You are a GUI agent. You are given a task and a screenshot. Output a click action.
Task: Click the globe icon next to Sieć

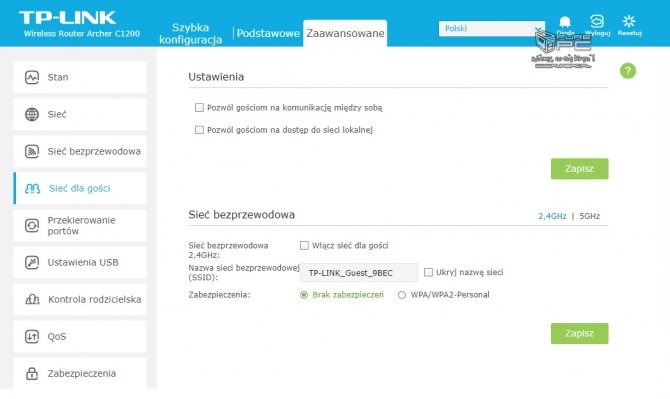tap(32, 114)
